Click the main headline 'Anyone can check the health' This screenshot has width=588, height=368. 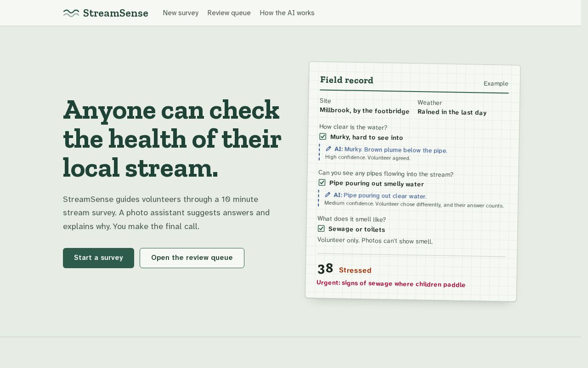[172, 138]
